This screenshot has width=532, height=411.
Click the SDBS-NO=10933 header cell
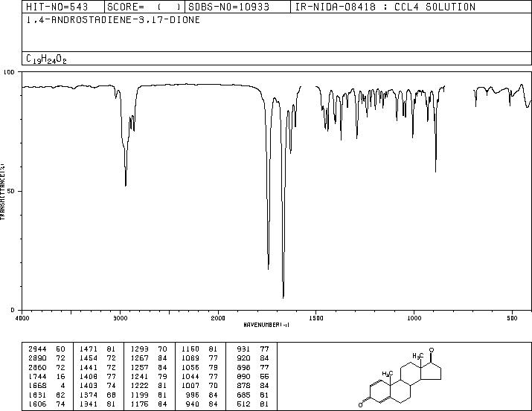pyautogui.click(x=237, y=7)
